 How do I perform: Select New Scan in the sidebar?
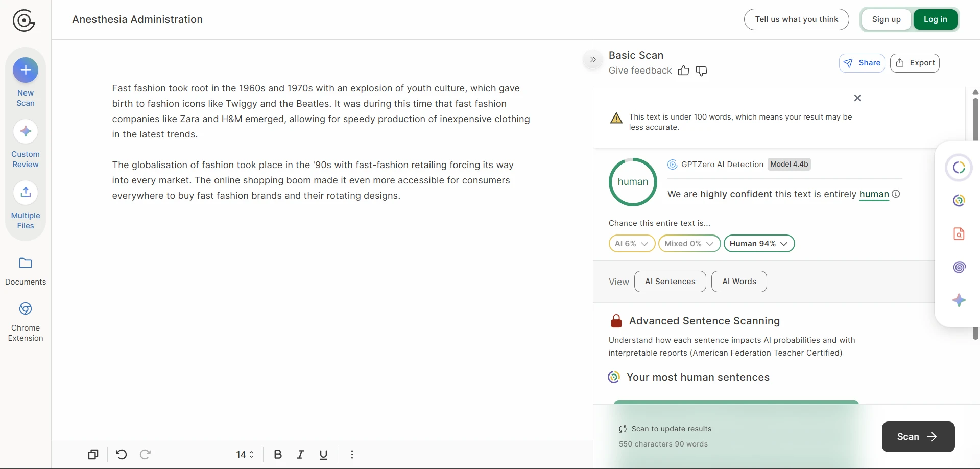click(x=25, y=82)
